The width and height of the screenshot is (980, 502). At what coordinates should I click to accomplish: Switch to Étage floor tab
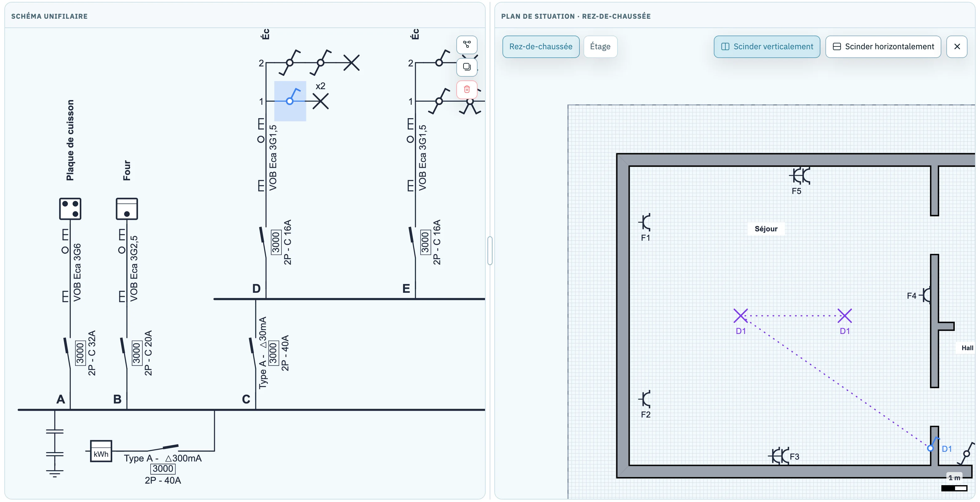point(600,46)
